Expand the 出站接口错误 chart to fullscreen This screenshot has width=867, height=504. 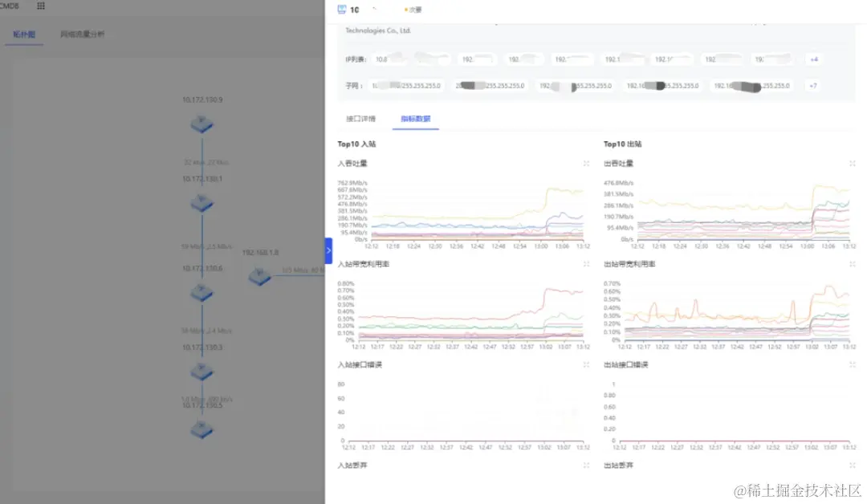(x=852, y=364)
